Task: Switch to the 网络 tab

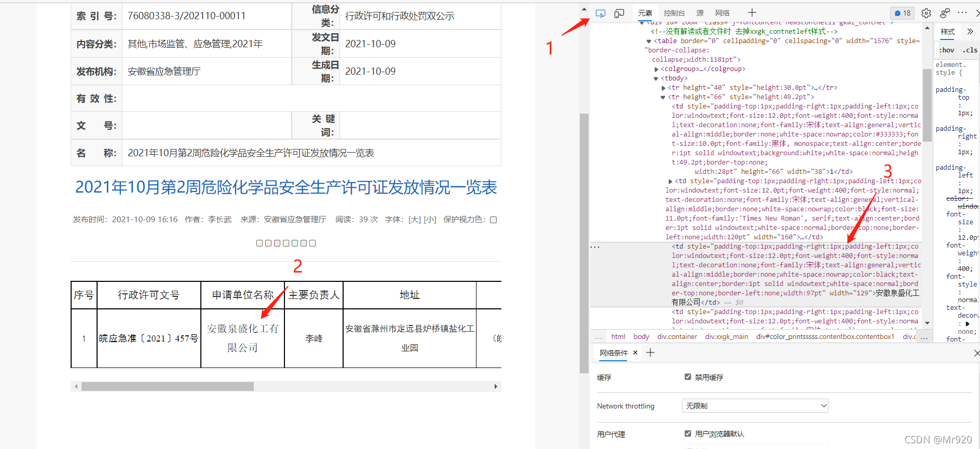Action: click(x=723, y=13)
